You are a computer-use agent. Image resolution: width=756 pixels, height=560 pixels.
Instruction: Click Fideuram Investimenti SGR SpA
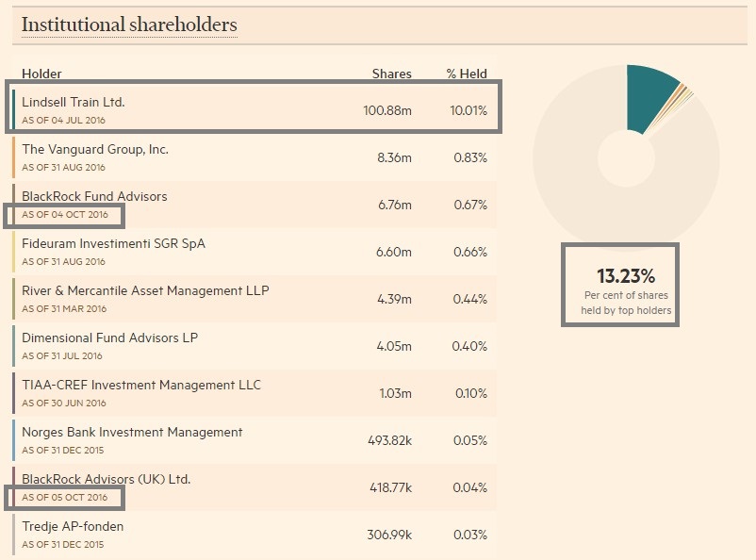[x=113, y=243]
